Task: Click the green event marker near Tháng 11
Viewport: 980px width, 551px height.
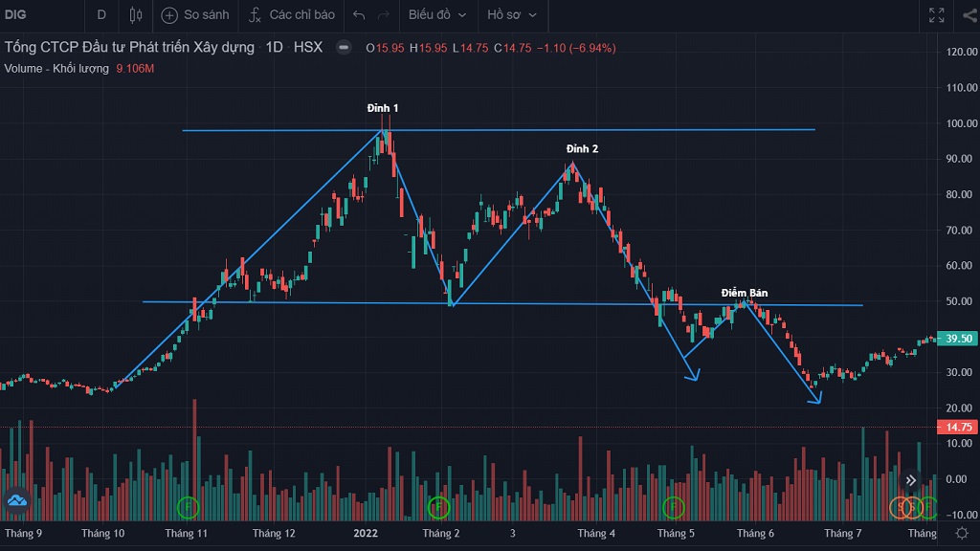Action: tap(189, 507)
